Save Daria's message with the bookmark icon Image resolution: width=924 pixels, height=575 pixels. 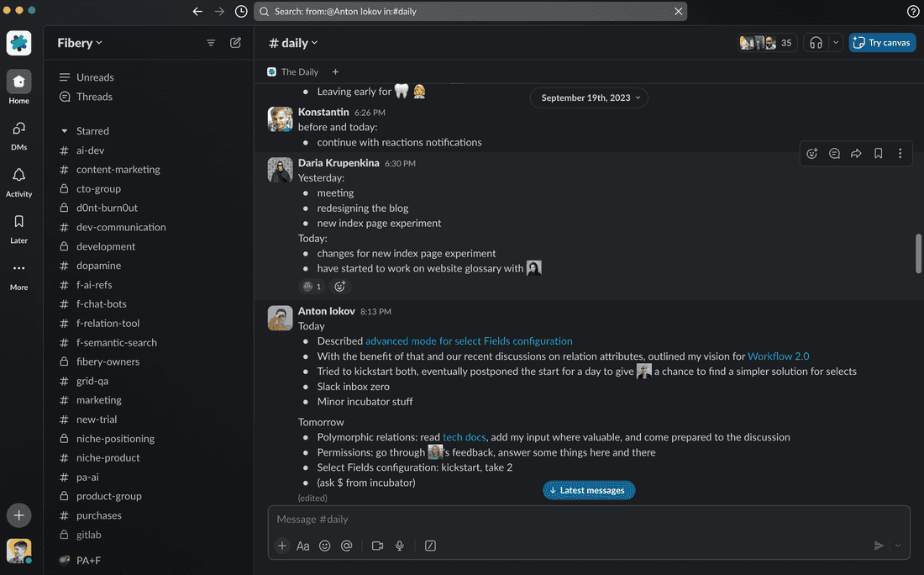pyautogui.click(x=878, y=153)
